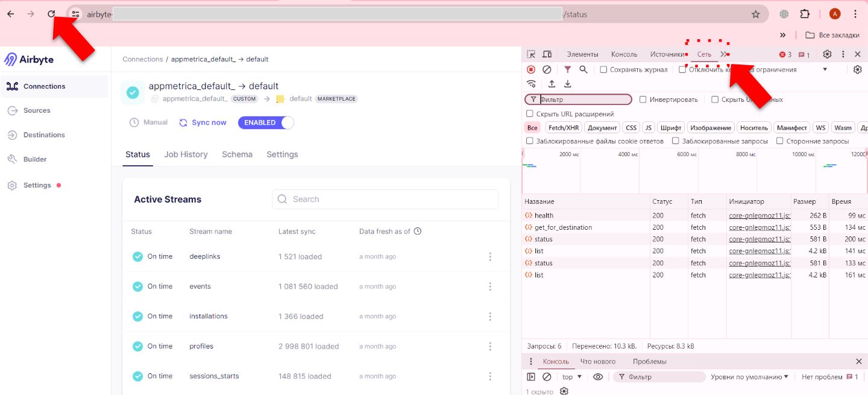The width and height of the screenshot is (868, 395).
Task: Show more DevTools tabs with chevrons
Action: pyautogui.click(x=724, y=54)
